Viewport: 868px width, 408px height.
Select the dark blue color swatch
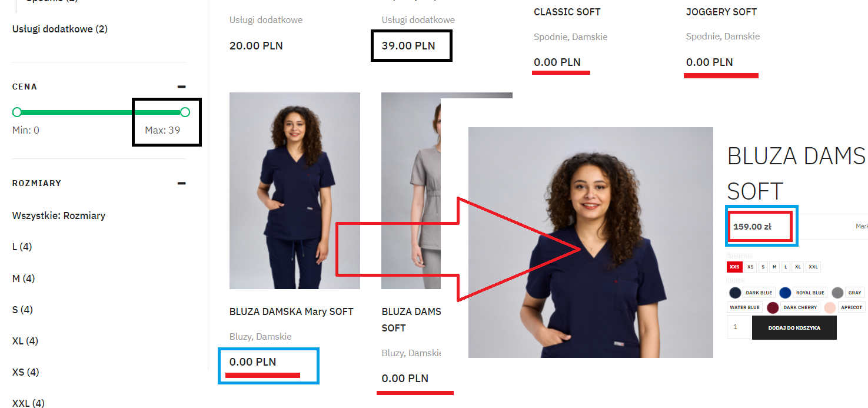click(735, 293)
